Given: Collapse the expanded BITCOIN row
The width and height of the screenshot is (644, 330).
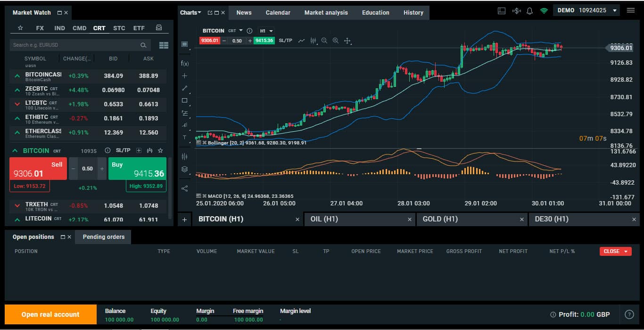Looking at the screenshot, I should (x=15, y=151).
